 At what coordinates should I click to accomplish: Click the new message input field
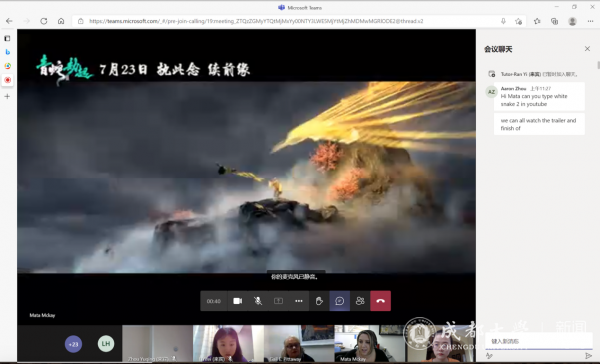[x=538, y=341]
